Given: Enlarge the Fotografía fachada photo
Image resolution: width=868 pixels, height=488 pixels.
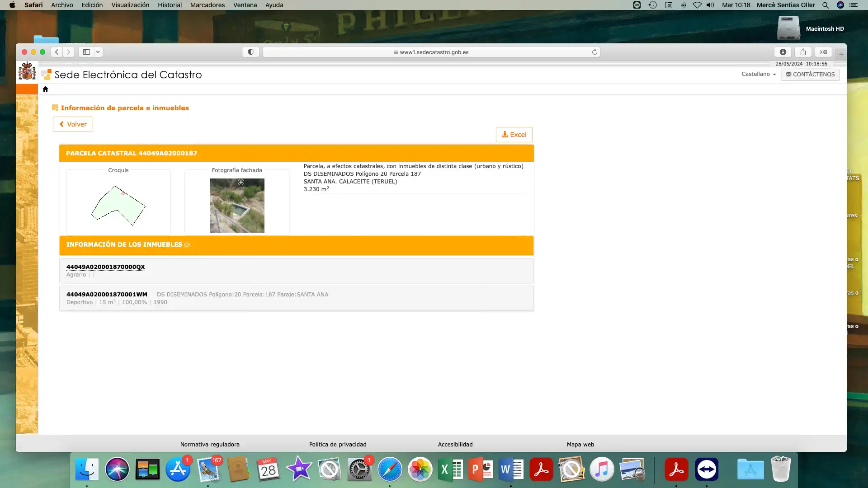Looking at the screenshot, I should (237, 206).
